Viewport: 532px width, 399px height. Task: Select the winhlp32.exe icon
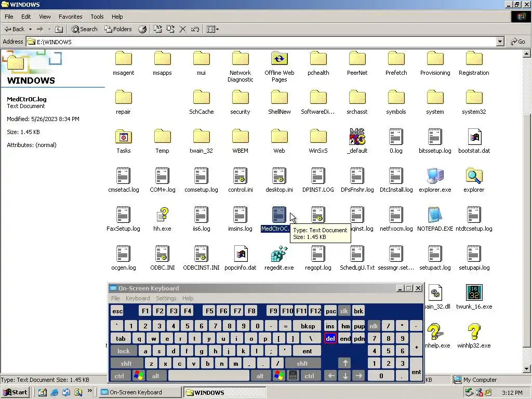474,331
